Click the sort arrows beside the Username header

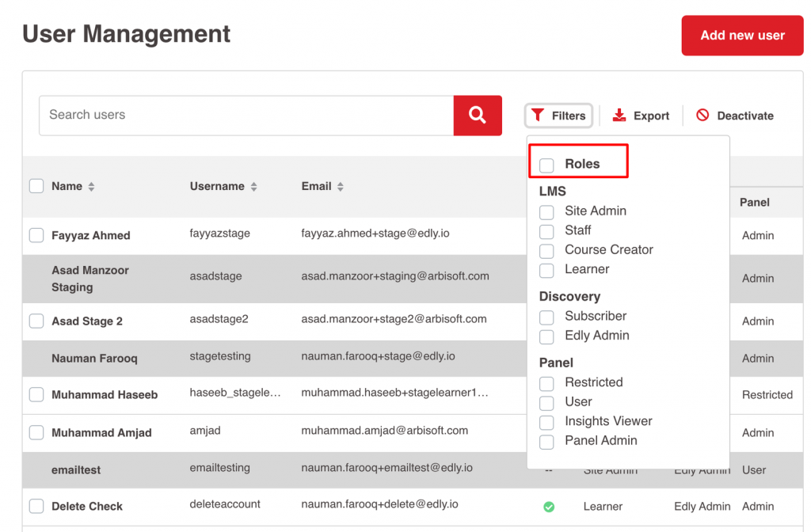pyautogui.click(x=256, y=186)
